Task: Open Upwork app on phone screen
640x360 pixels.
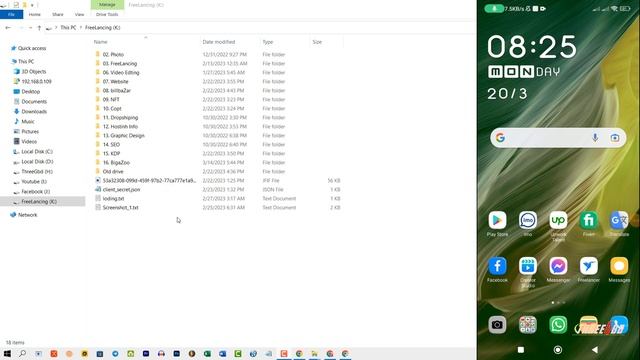Action: click(558, 220)
